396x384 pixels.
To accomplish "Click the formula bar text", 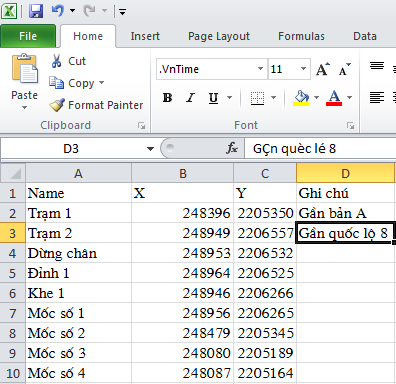I will pyautogui.click(x=294, y=149).
